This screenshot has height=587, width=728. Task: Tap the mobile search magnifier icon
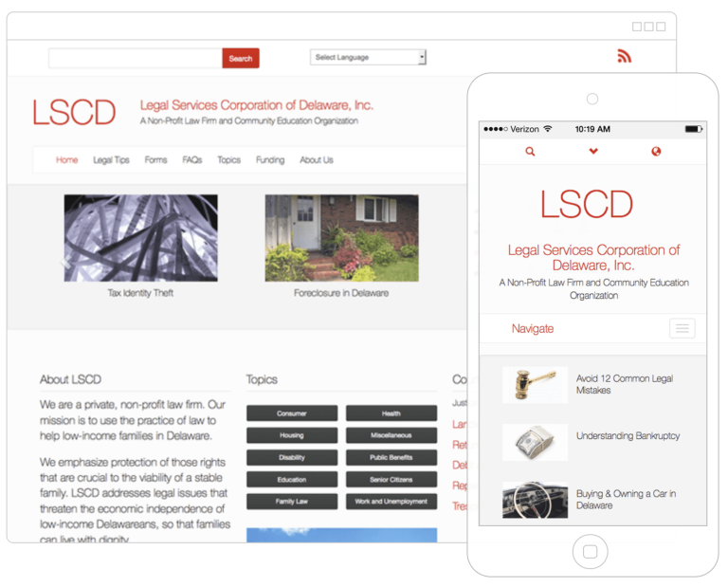click(x=530, y=152)
